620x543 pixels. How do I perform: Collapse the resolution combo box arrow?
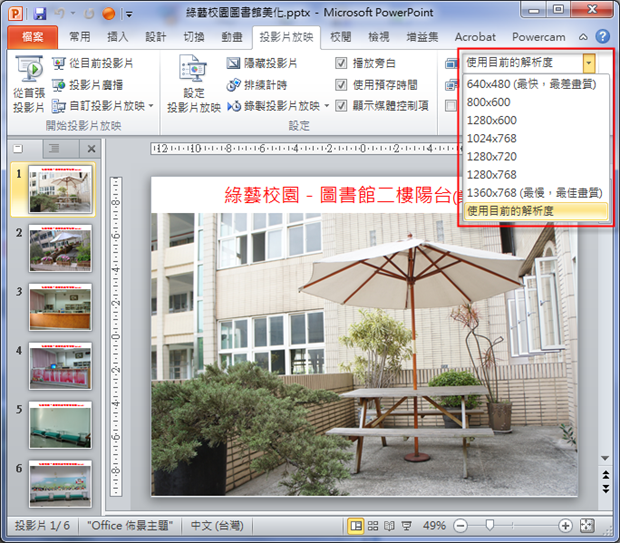pyautogui.click(x=588, y=63)
